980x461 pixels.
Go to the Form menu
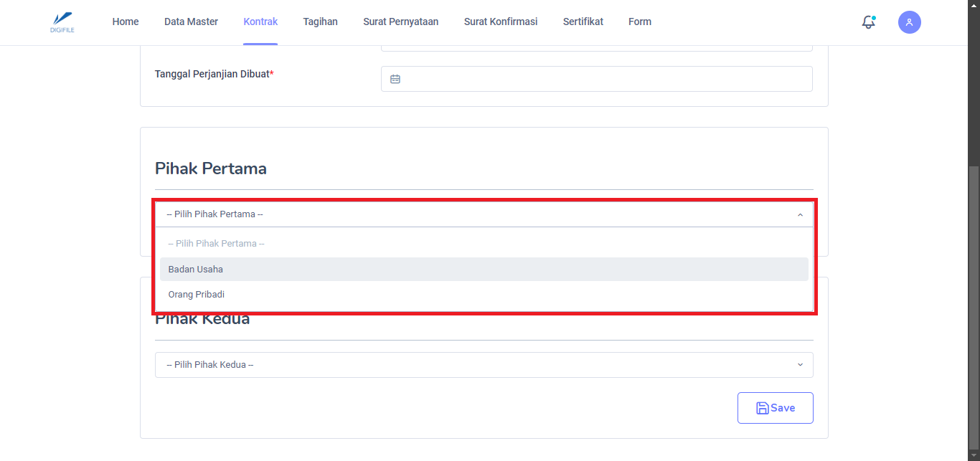pos(639,22)
